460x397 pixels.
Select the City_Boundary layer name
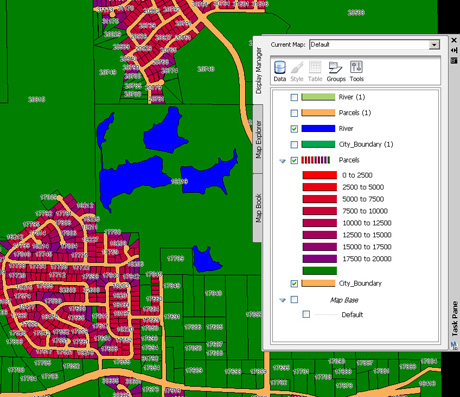[x=360, y=283]
